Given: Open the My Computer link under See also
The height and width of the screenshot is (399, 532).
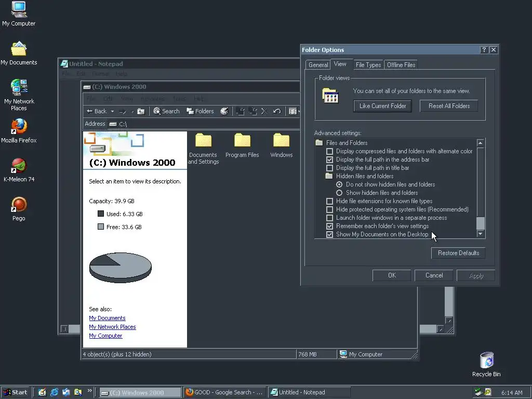Looking at the screenshot, I should pos(105,336).
